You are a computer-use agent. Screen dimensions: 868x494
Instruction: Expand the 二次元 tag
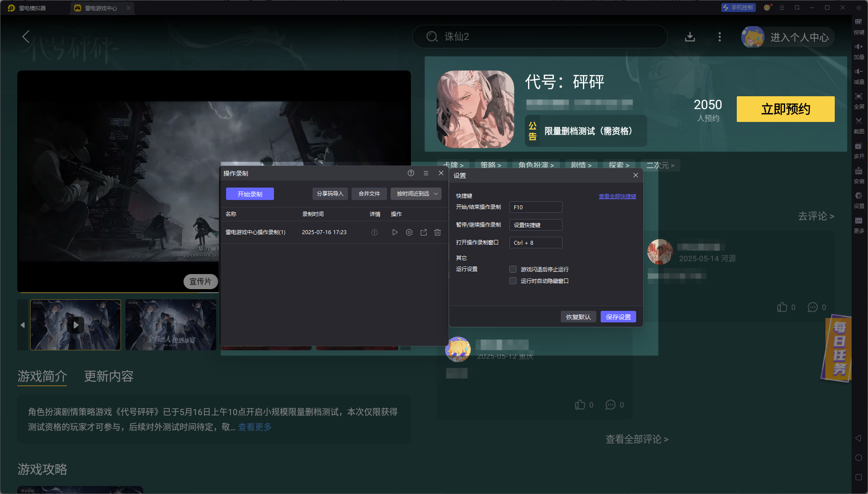(x=660, y=165)
